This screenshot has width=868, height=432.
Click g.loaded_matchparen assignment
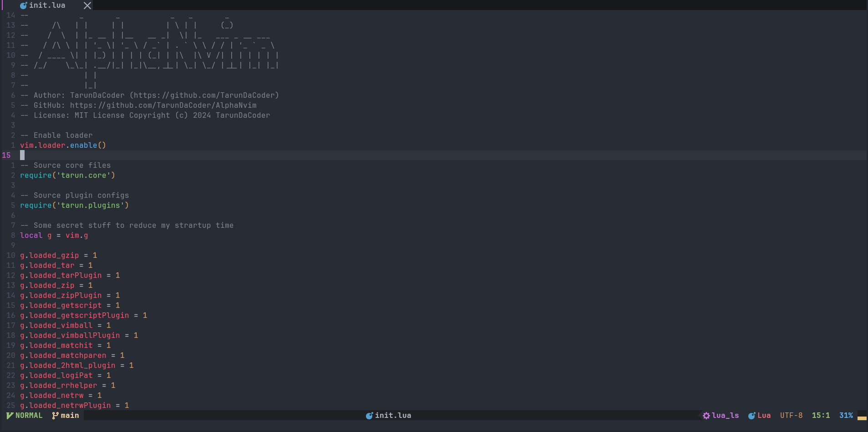point(72,356)
